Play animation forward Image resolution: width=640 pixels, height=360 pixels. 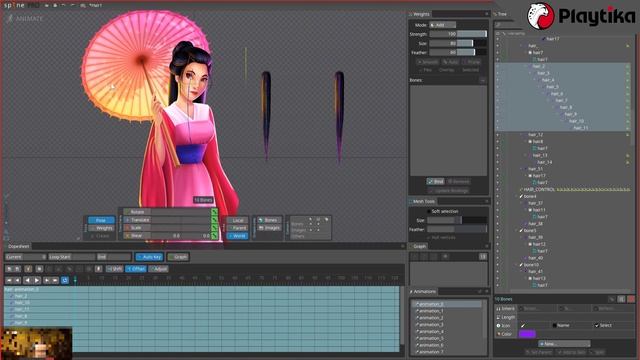[37, 280]
